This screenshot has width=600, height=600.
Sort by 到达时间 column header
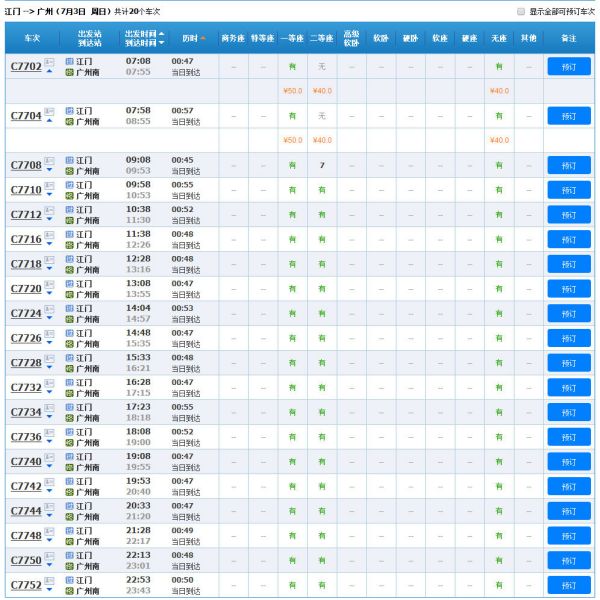coord(144,42)
